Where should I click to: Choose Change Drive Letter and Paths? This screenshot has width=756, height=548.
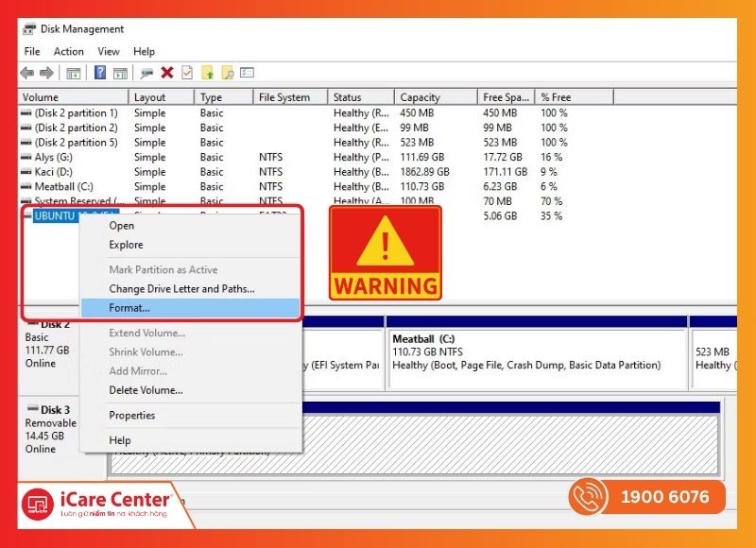click(181, 289)
